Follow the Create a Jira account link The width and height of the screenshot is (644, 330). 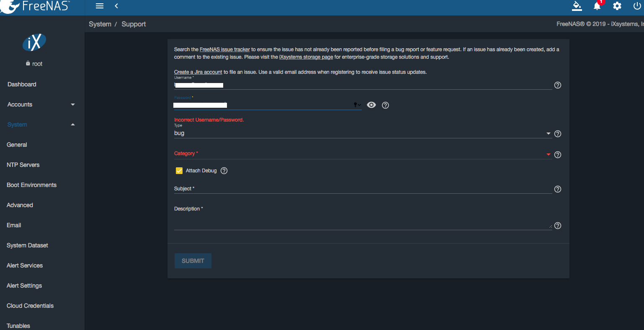[198, 72]
